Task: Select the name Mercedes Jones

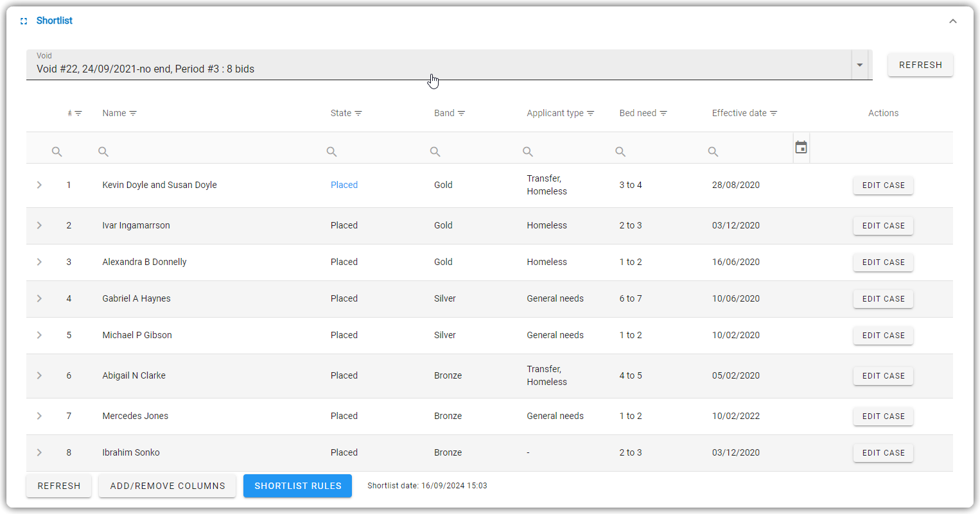Action: 136,416
